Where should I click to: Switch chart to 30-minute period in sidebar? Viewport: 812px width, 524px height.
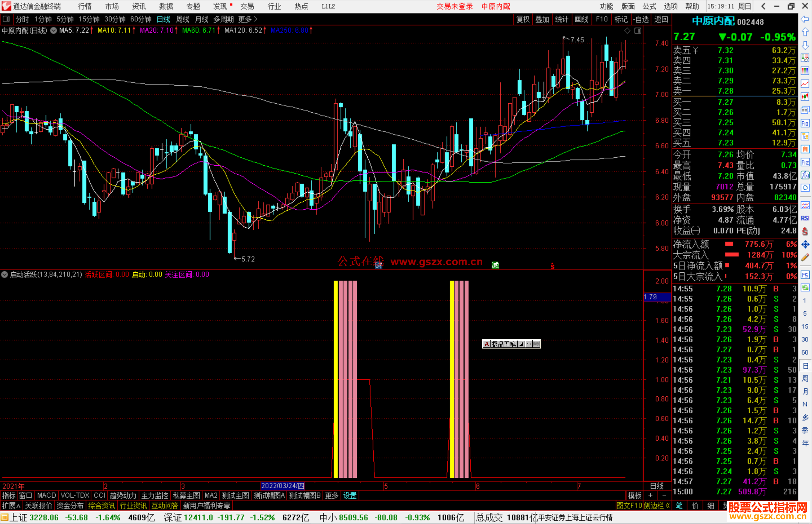805,339
